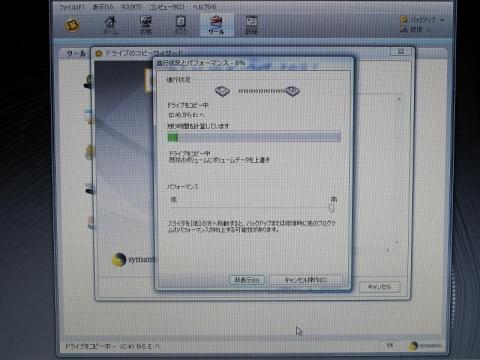The image size is (480, 360).
Task: Select the ツール tab heading of the panel
Action: click(76, 53)
